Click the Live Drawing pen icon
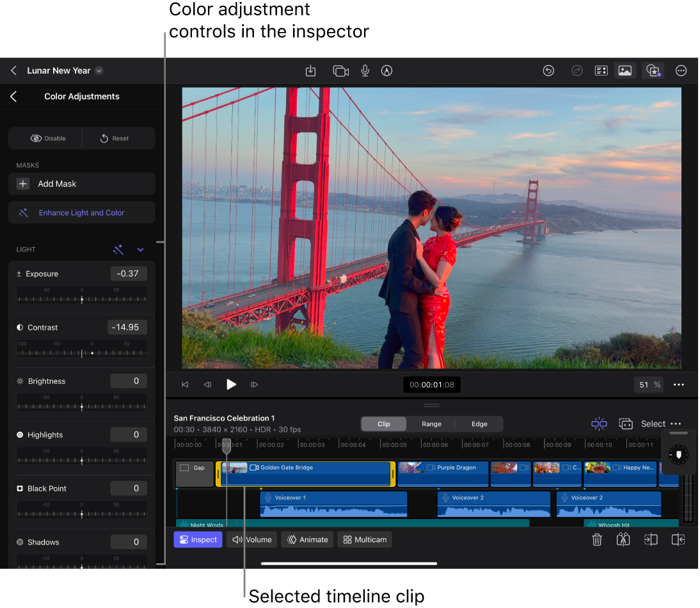The height and width of the screenshot is (608, 700). click(386, 70)
